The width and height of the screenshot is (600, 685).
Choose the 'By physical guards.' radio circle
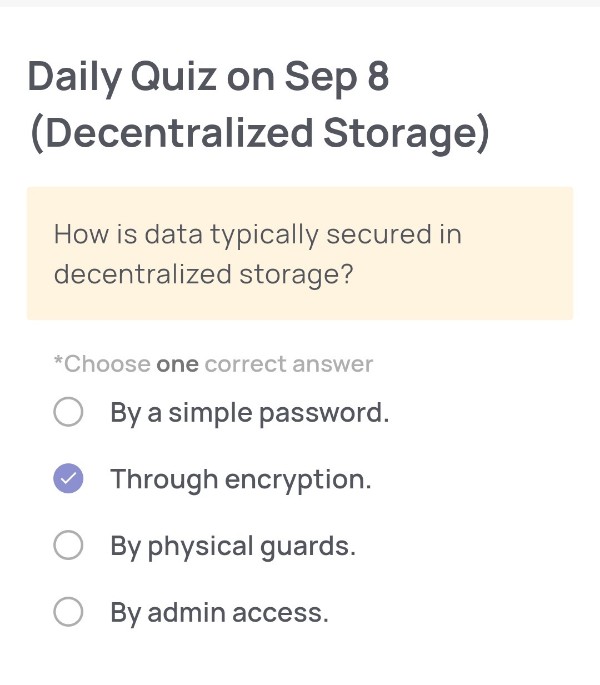(x=68, y=546)
